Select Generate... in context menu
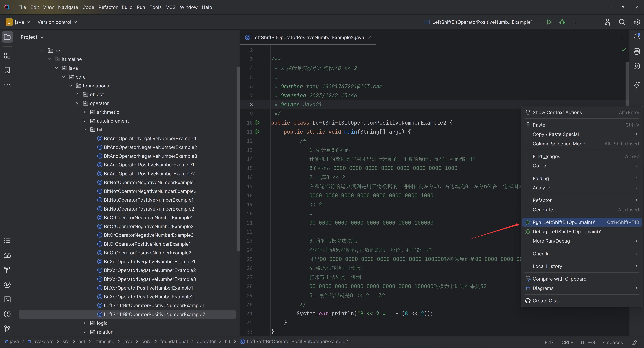This screenshot has height=348, width=644. coord(582,210)
